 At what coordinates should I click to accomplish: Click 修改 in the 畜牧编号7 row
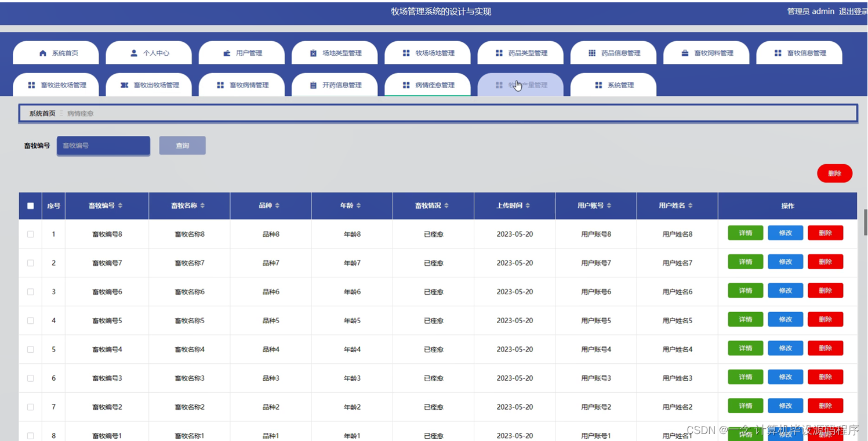click(786, 262)
